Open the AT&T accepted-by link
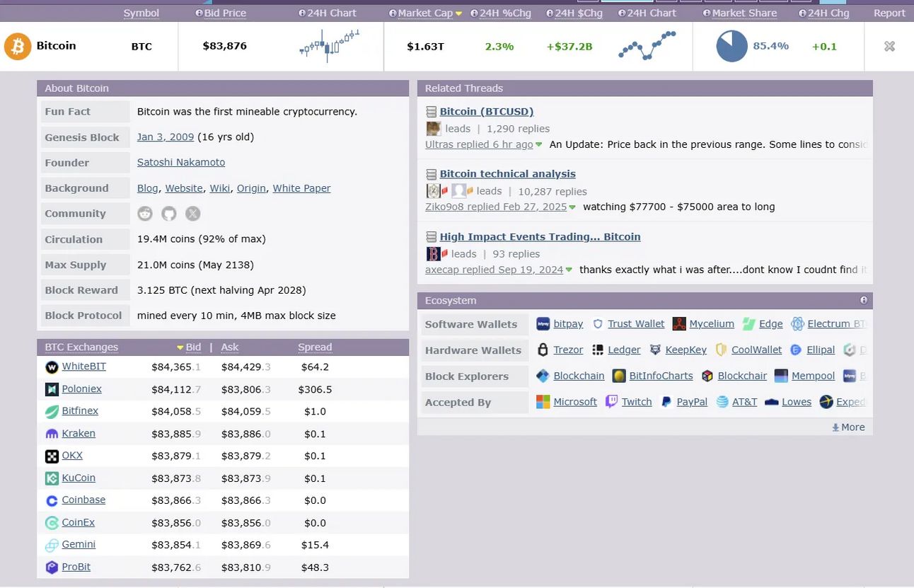The width and height of the screenshot is (914, 588). click(x=744, y=402)
